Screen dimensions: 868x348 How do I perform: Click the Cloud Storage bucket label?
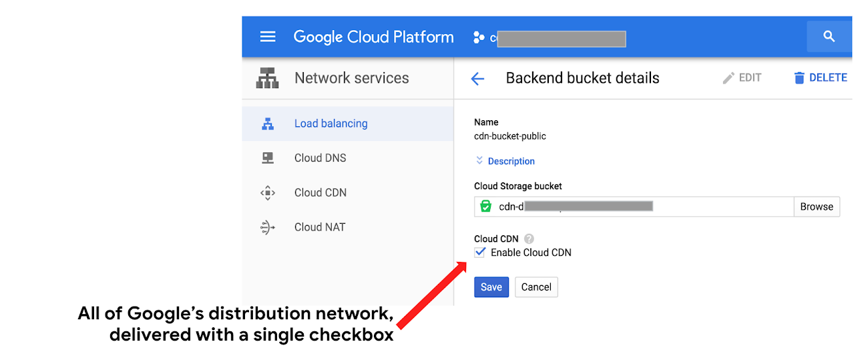[x=518, y=186]
